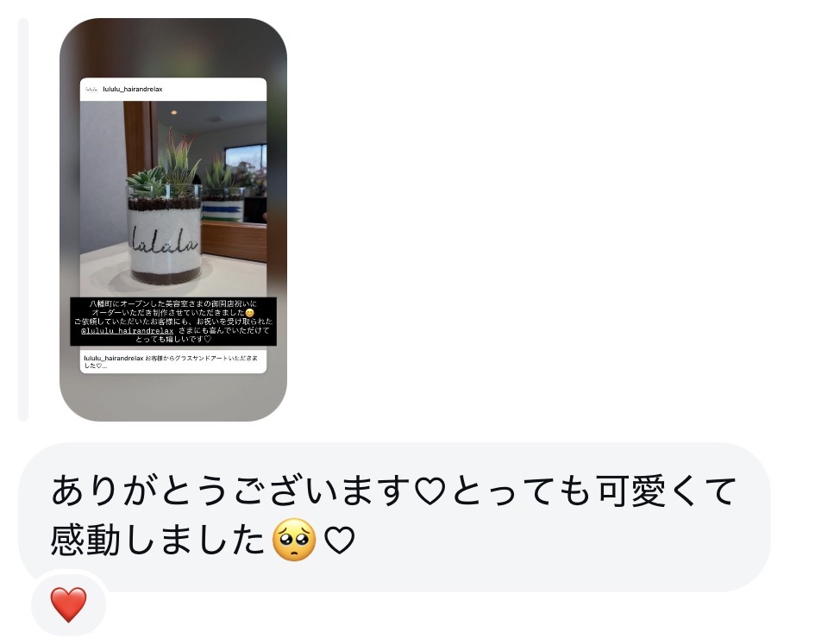Click the lalala glass sand art jar
This screenshot has width=840, height=644.
[x=165, y=234]
